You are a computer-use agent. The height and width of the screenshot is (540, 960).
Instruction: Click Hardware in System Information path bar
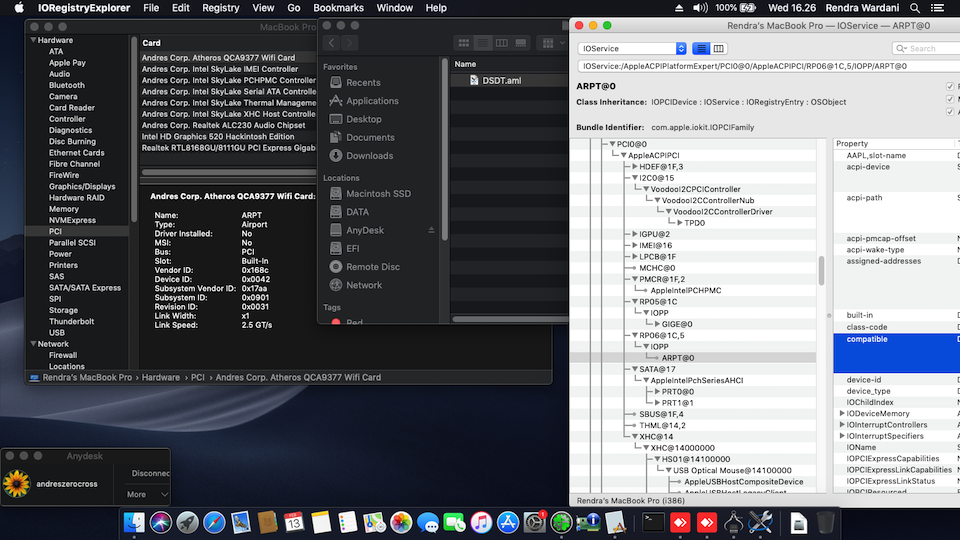click(161, 378)
